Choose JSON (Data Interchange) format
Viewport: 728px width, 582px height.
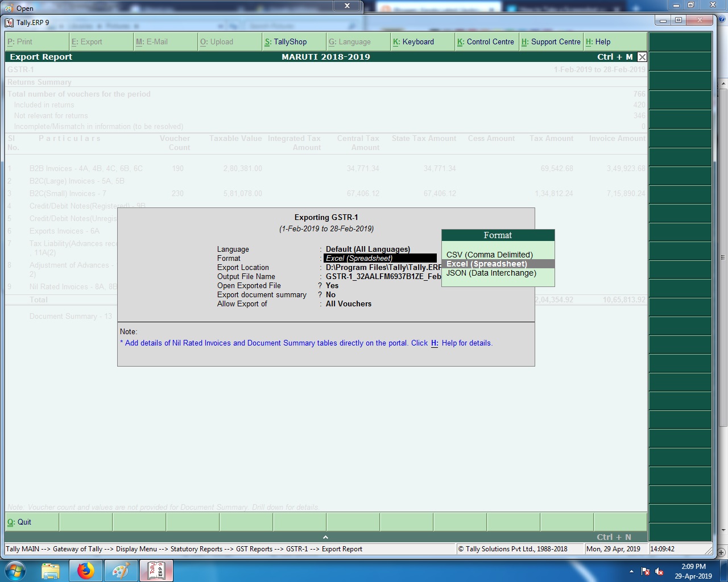point(491,273)
